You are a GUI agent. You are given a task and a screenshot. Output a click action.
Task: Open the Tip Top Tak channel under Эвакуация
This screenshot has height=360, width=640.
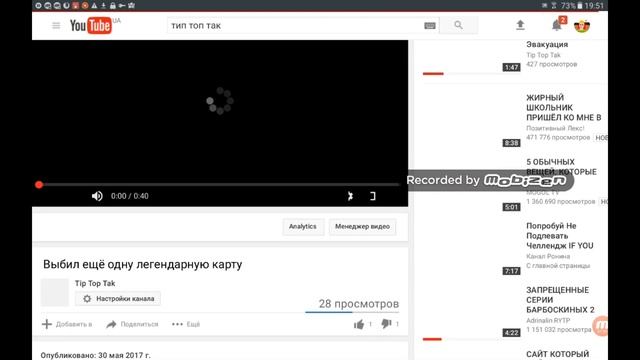point(543,55)
